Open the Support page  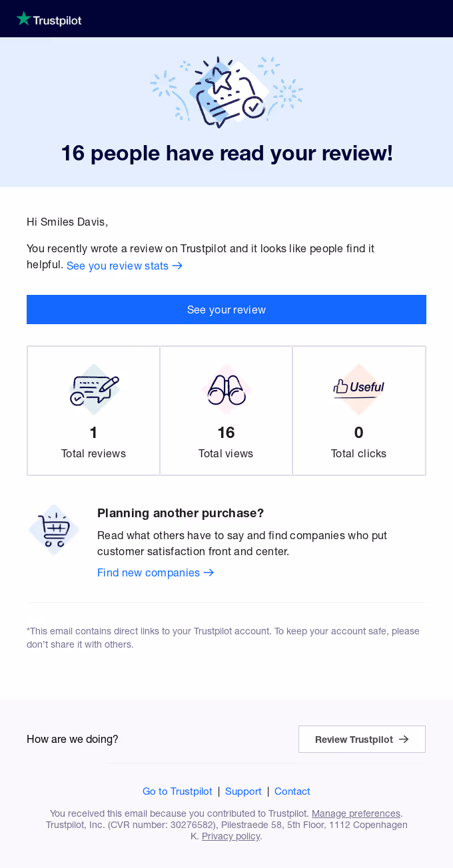tap(243, 791)
